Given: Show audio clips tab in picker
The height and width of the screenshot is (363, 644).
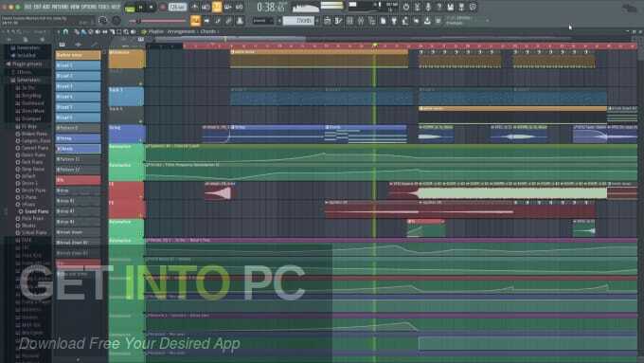Looking at the screenshot, I should 78,45.
